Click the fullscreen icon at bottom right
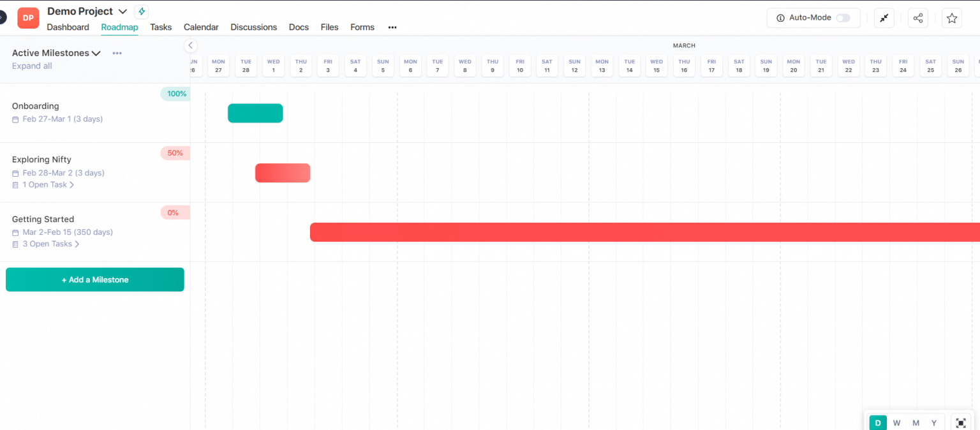The width and height of the screenshot is (980, 430). pos(961,422)
